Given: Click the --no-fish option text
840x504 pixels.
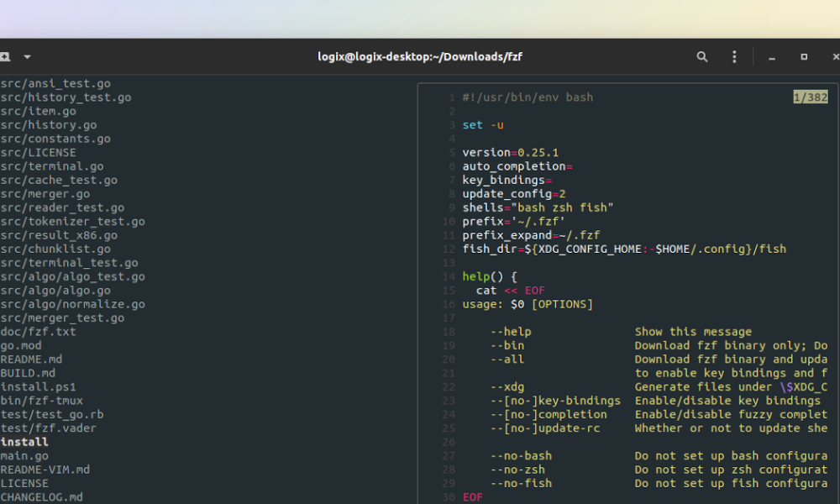Looking at the screenshot, I should (x=522, y=484).
